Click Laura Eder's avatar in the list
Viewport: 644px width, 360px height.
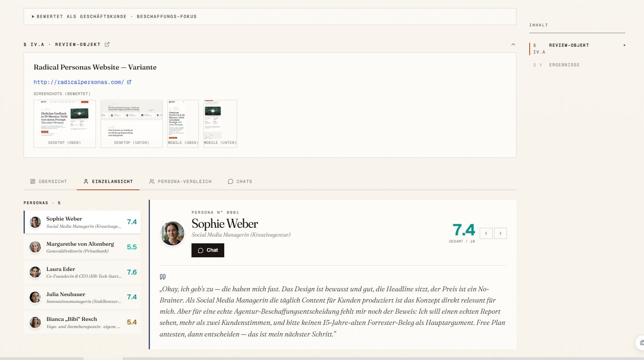point(35,272)
